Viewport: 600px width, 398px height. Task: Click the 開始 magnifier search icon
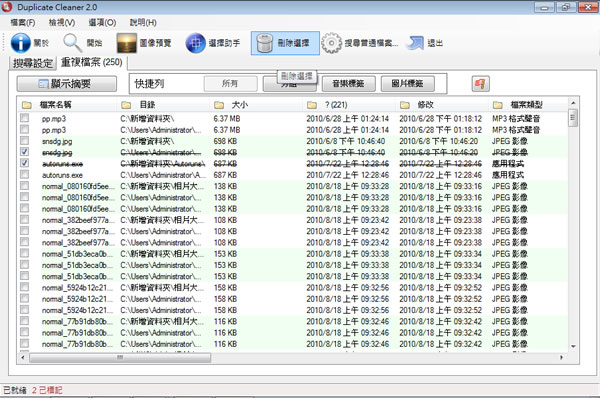click(72, 43)
